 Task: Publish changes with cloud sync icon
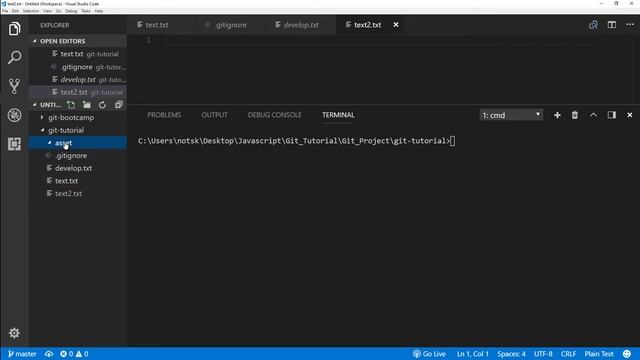click(x=49, y=354)
